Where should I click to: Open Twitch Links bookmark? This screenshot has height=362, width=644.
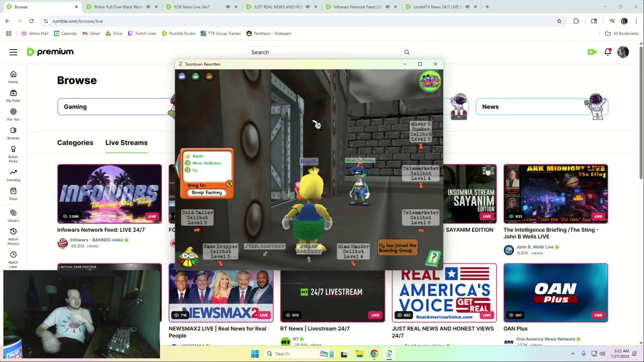click(x=142, y=33)
